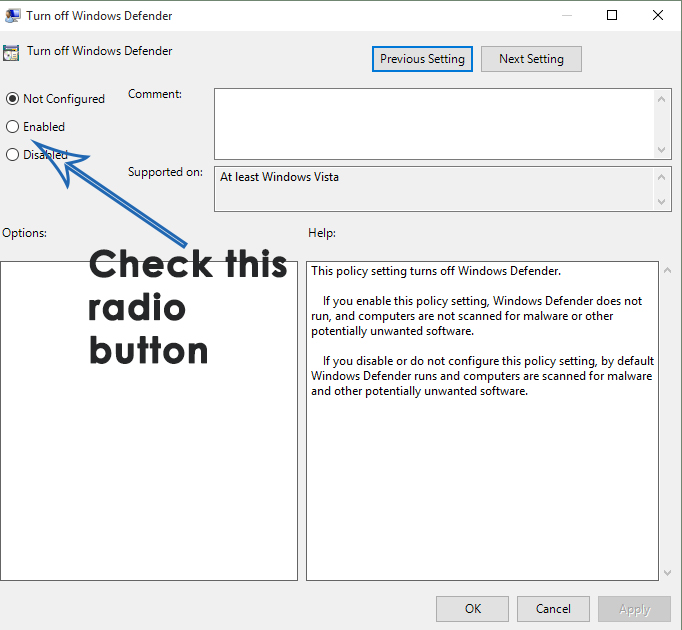Select the Enabled radio button

tap(13, 127)
